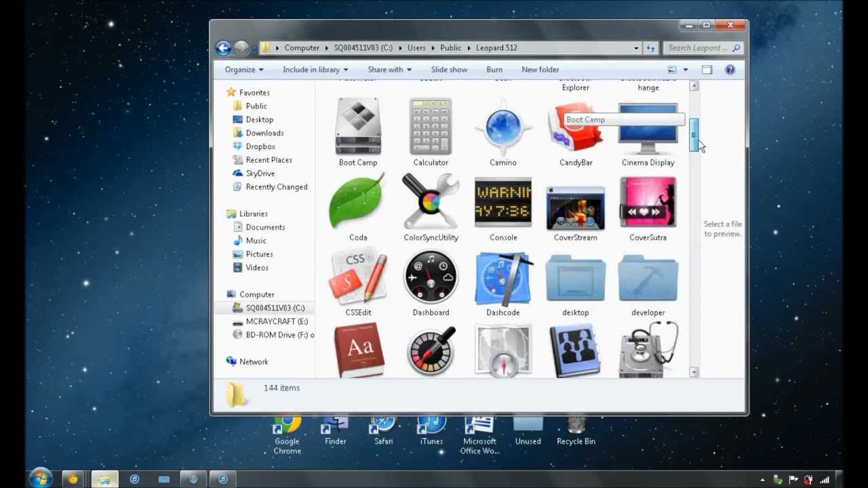Open Pictures library
Image resolution: width=868 pixels, height=488 pixels.
coord(259,254)
